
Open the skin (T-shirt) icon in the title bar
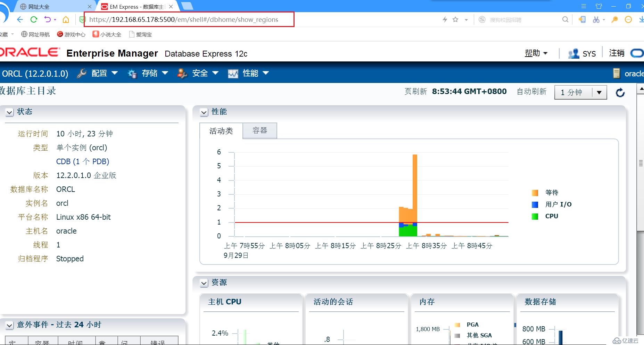point(599,6)
